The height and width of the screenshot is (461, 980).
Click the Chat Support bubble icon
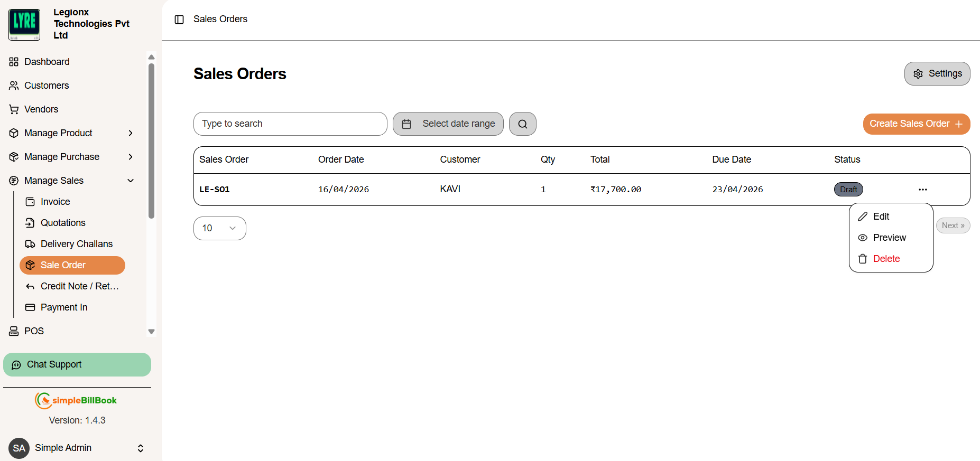tap(16, 365)
